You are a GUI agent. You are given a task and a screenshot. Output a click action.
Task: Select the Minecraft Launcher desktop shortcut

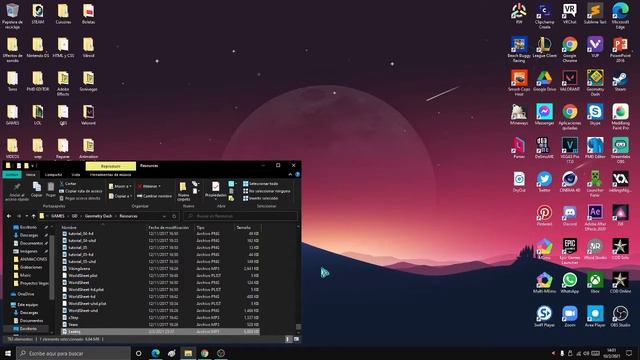[x=595, y=184]
